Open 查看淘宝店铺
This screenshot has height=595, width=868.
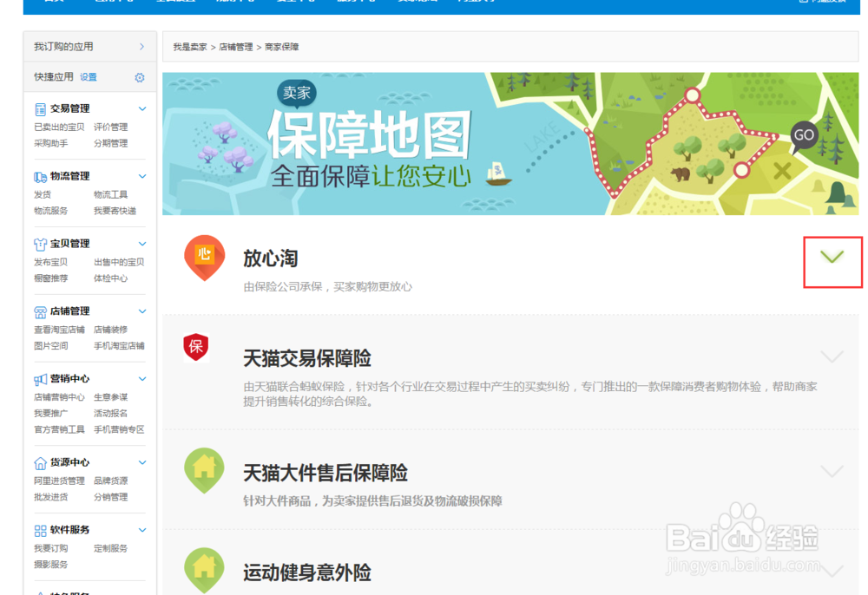tap(59, 330)
